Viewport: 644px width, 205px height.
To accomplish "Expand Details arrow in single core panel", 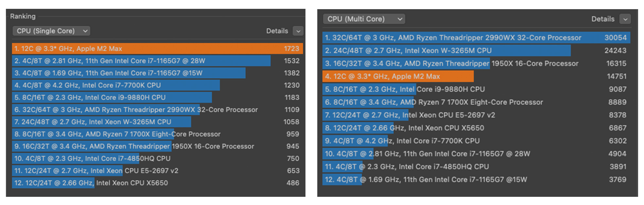I will pyautogui.click(x=298, y=31).
